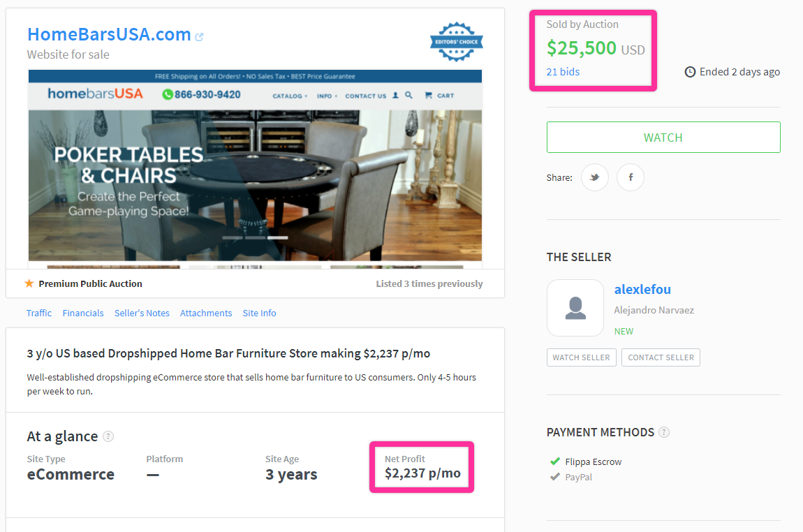Image resolution: width=803 pixels, height=532 pixels.
Task: Click the help icon next to At a glance
Action: point(108,436)
